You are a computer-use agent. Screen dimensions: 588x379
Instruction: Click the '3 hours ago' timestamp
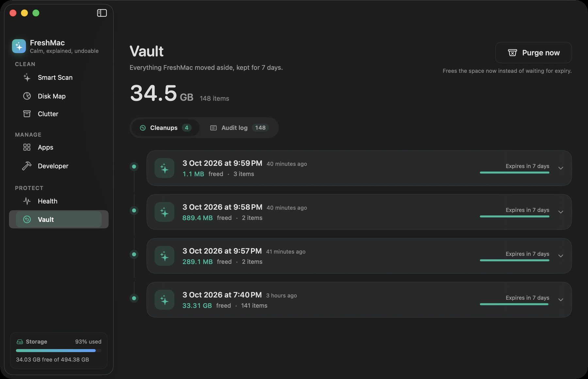[x=281, y=296]
